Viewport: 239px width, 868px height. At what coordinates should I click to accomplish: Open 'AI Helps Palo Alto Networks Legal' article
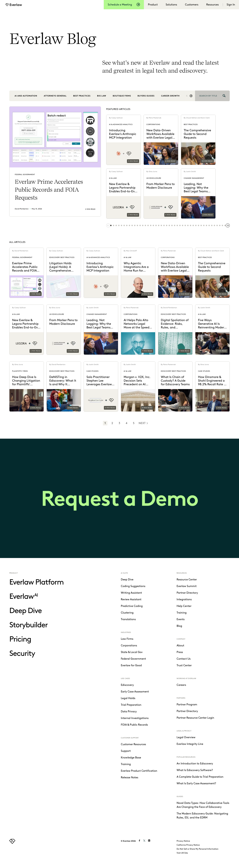(138, 330)
